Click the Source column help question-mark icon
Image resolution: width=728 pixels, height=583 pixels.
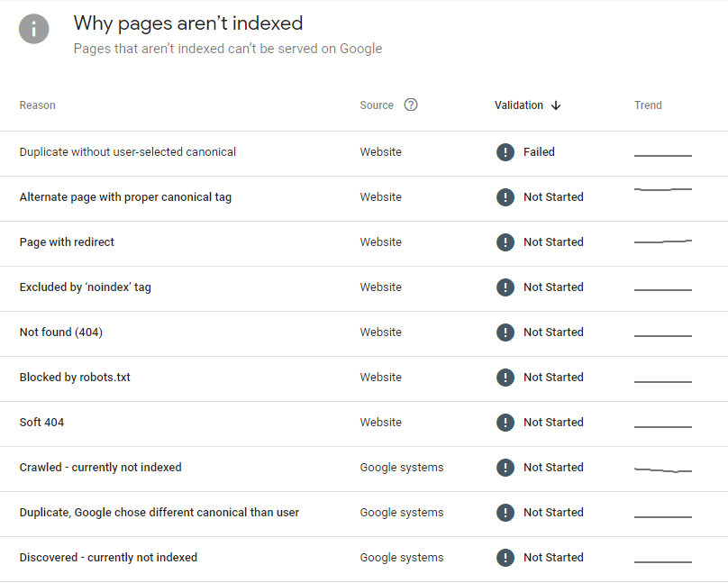(x=411, y=105)
